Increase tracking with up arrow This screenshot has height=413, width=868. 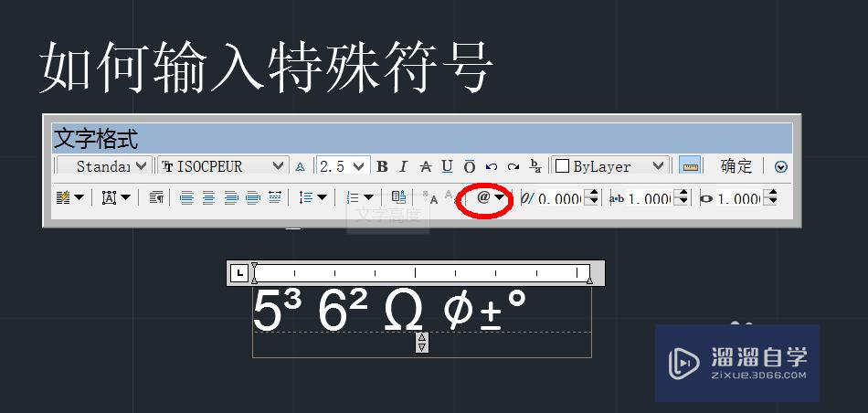[x=683, y=193]
